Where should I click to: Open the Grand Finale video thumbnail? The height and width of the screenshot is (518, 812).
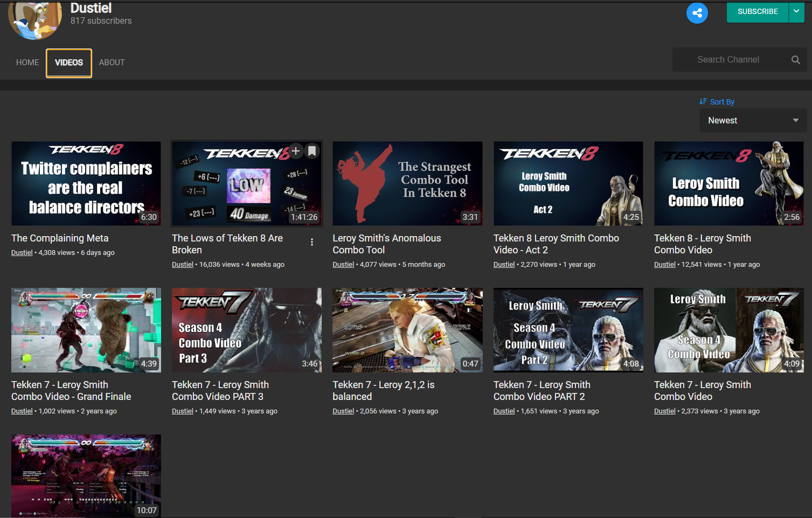86,330
